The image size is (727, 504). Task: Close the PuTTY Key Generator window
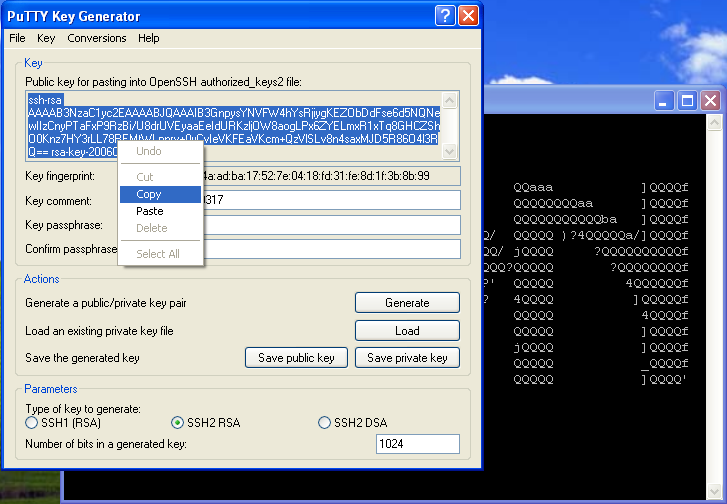[x=468, y=16]
